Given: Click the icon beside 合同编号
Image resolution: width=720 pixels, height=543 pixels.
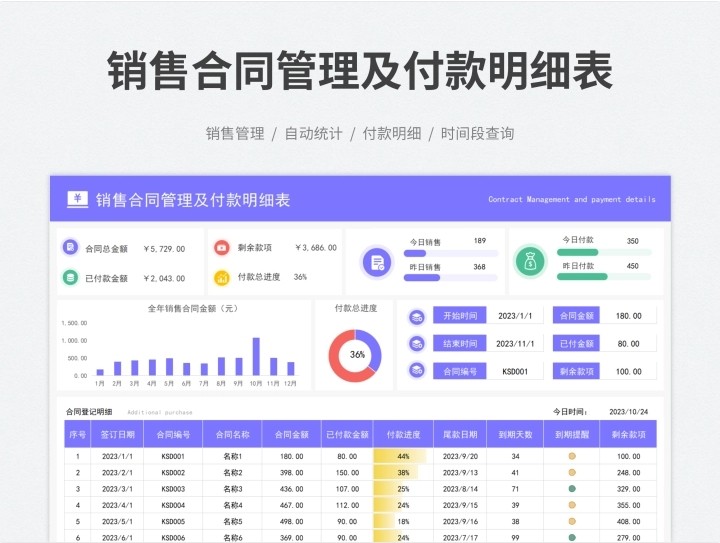Looking at the screenshot, I should [417, 370].
